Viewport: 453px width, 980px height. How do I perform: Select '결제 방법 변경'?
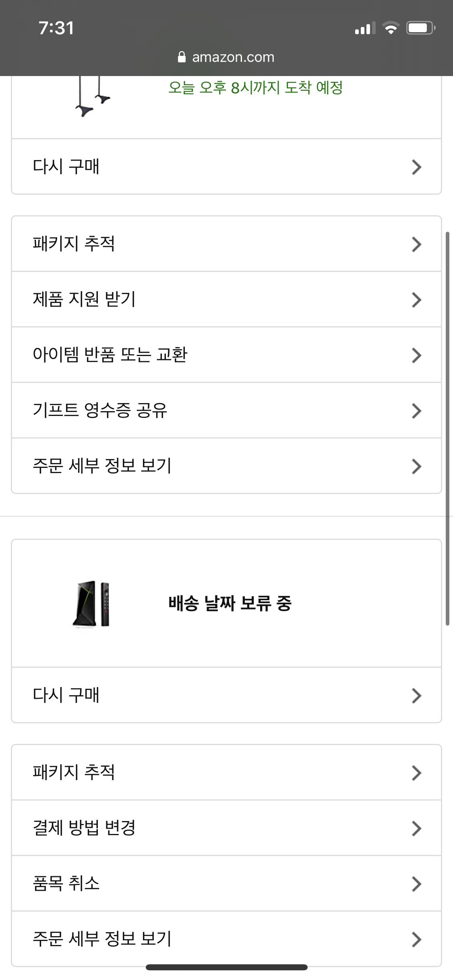pyautogui.click(x=226, y=828)
